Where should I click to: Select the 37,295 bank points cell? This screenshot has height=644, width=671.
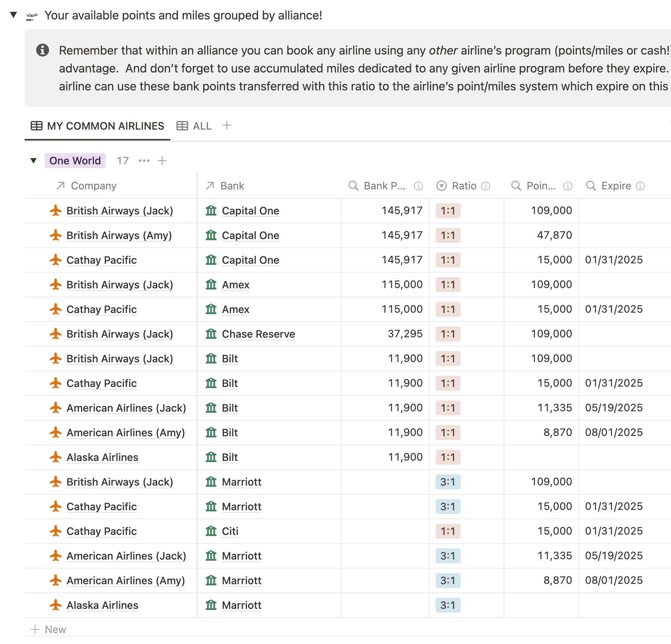[385, 334]
